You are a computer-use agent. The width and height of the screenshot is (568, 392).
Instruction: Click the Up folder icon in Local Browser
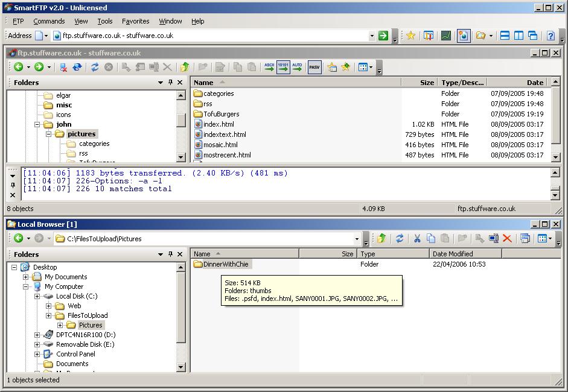(381, 238)
